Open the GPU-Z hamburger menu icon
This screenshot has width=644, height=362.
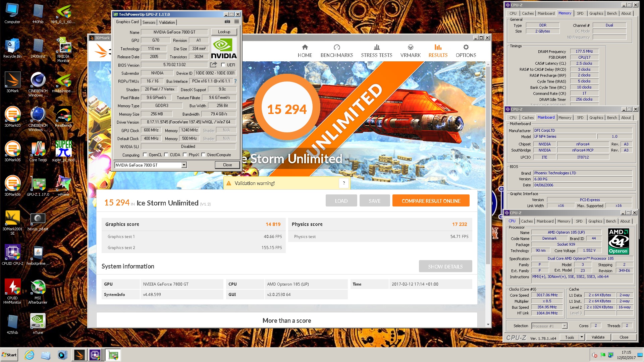coord(236,22)
